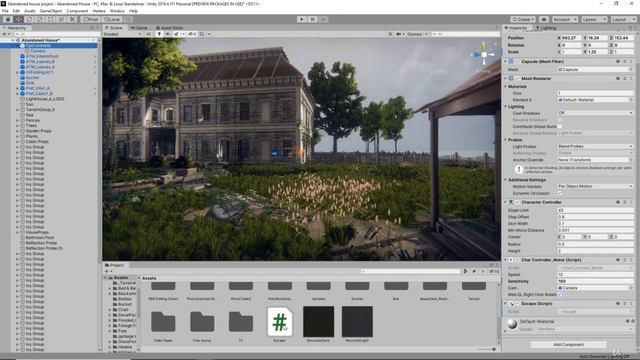Open the Layers dropdown
Screen dimensions: 640x360
(x=594, y=19)
